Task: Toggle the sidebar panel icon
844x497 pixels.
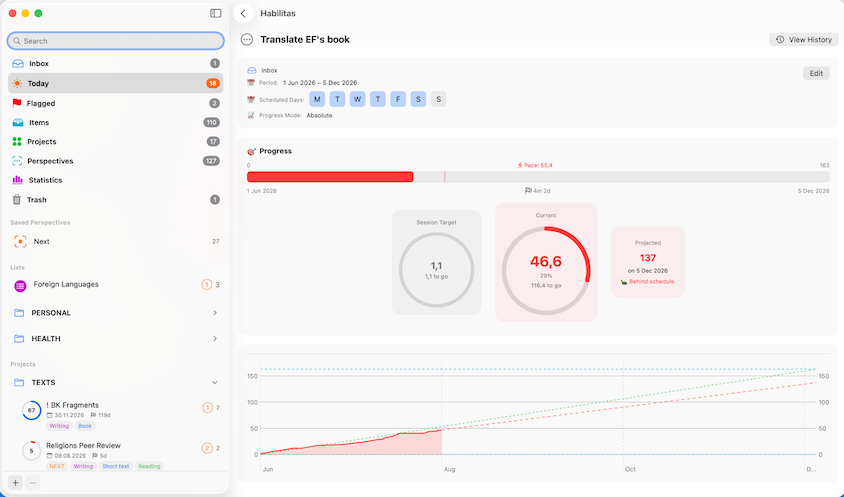Action: [x=215, y=13]
